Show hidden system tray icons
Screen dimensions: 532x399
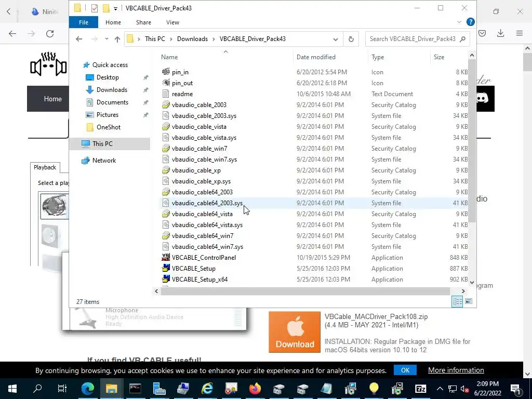coord(440,389)
